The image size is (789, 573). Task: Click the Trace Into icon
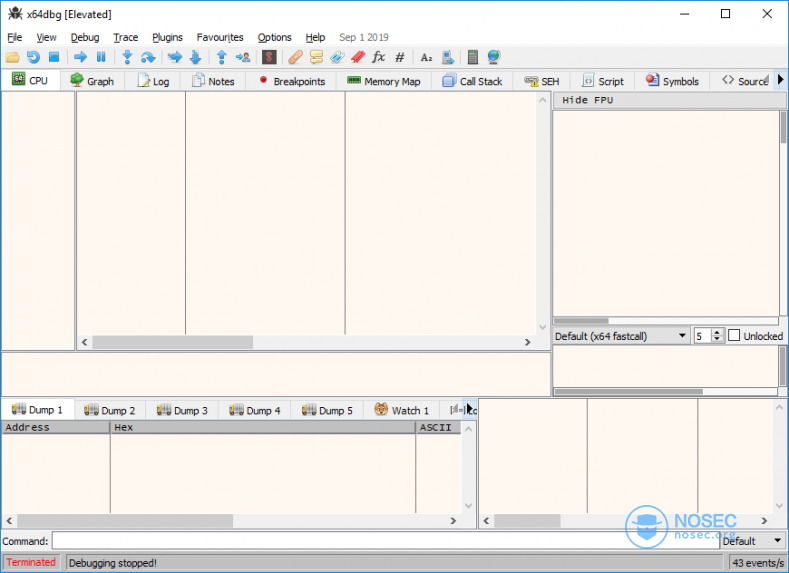coord(175,57)
